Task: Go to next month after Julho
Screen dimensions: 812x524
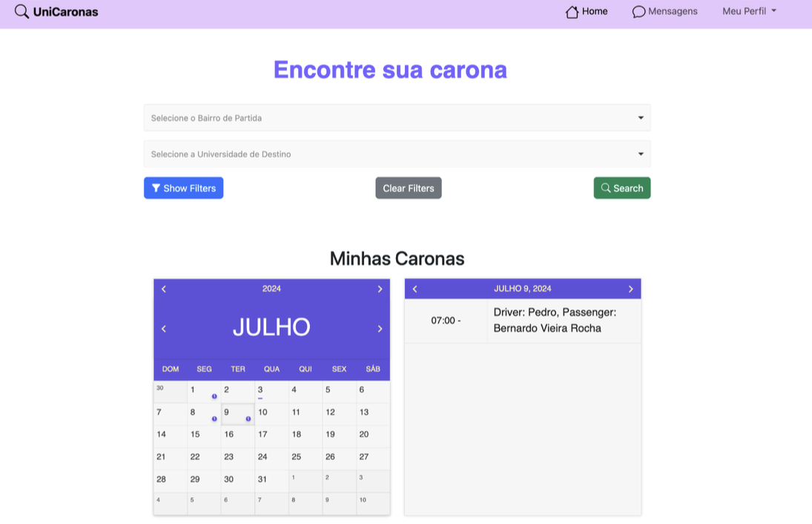Action: pyautogui.click(x=380, y=329)
